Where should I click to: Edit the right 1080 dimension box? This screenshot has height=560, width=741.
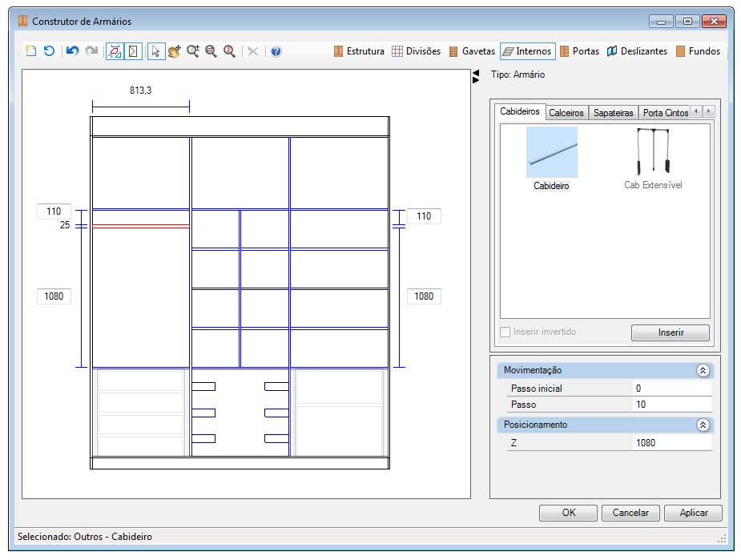[x=424, y=296]
